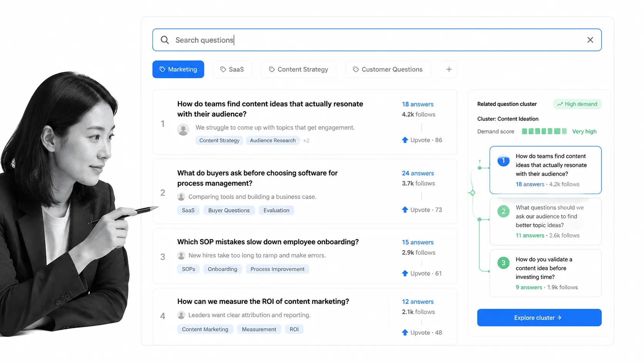Click the Explore cluster button

pyautogui.click(x=539, y=318)
